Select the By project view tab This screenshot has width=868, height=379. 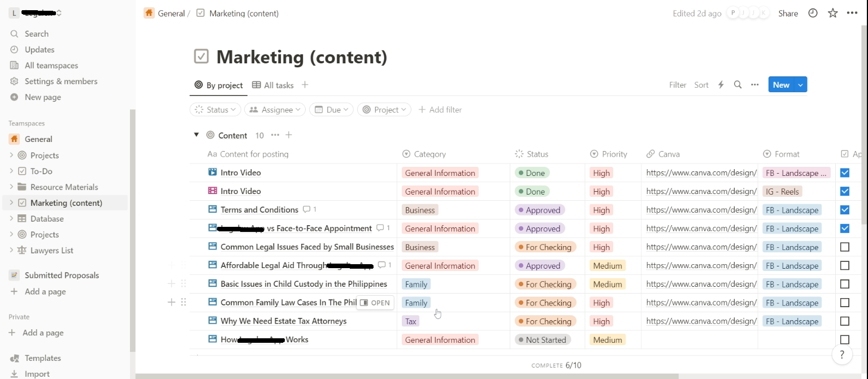[219, 85]
